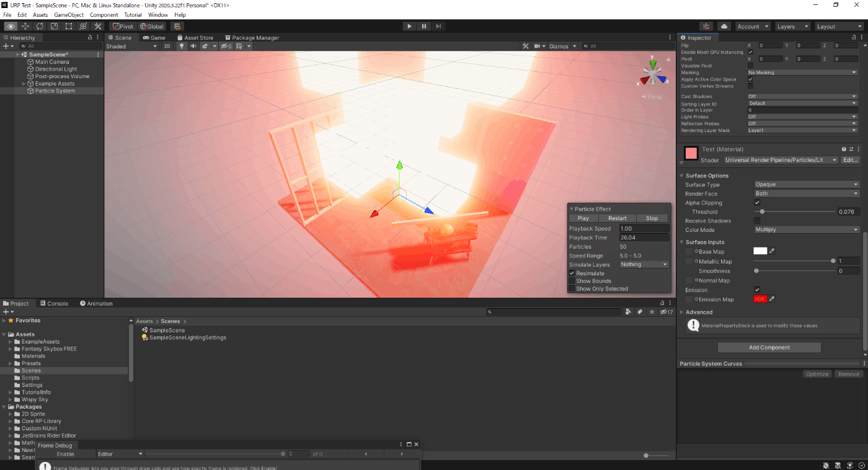868x470 pixels.
Task: Open Shaded draw mode dropdown
Action: click(131, 47)
